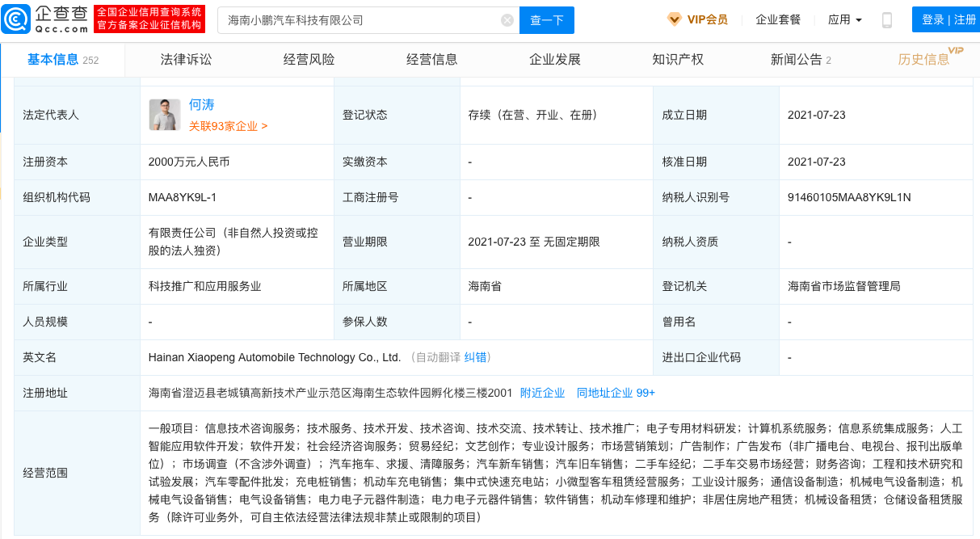Open the Qcc.com logo homepage
Image resolution: width=980 pixels, height=539 pixels.
[45, 19]
